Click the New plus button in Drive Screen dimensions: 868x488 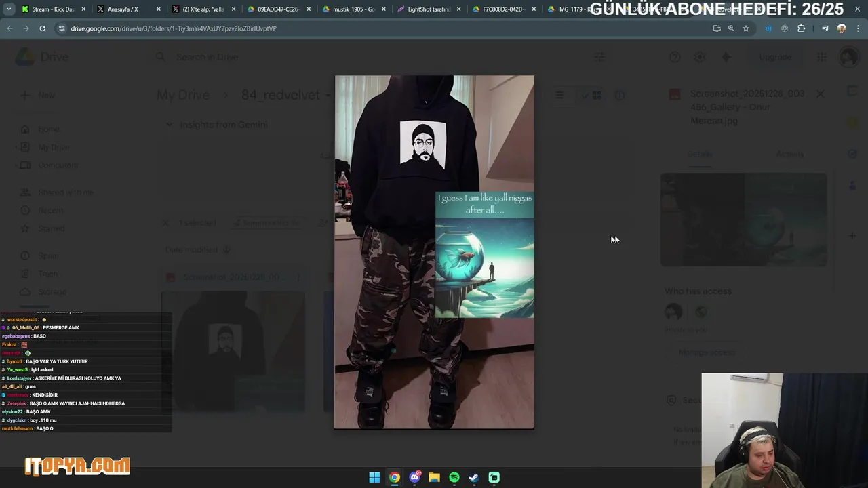point(38,95)
